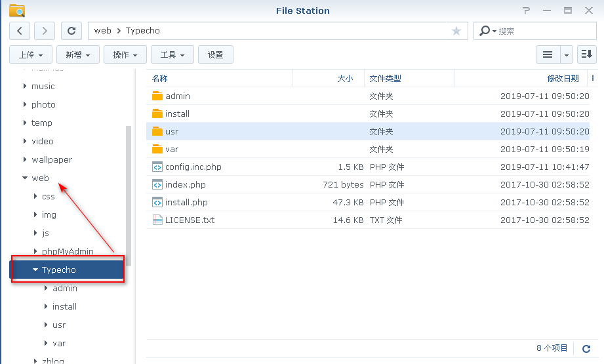604x364 pixels.
Task: Collapse the Typecho tree node arrow
Action: [x=35, y=270]
